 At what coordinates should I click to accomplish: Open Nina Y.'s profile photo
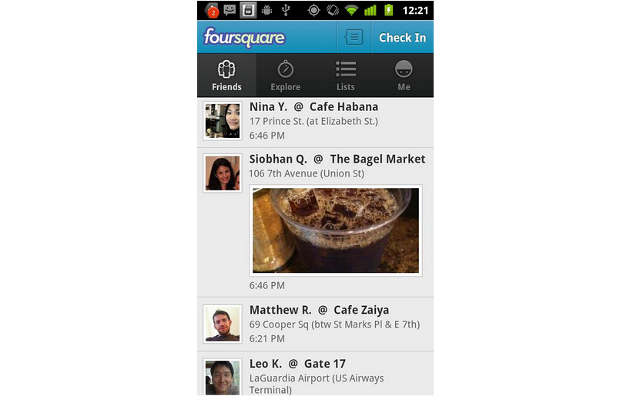[x=223, y=121]
